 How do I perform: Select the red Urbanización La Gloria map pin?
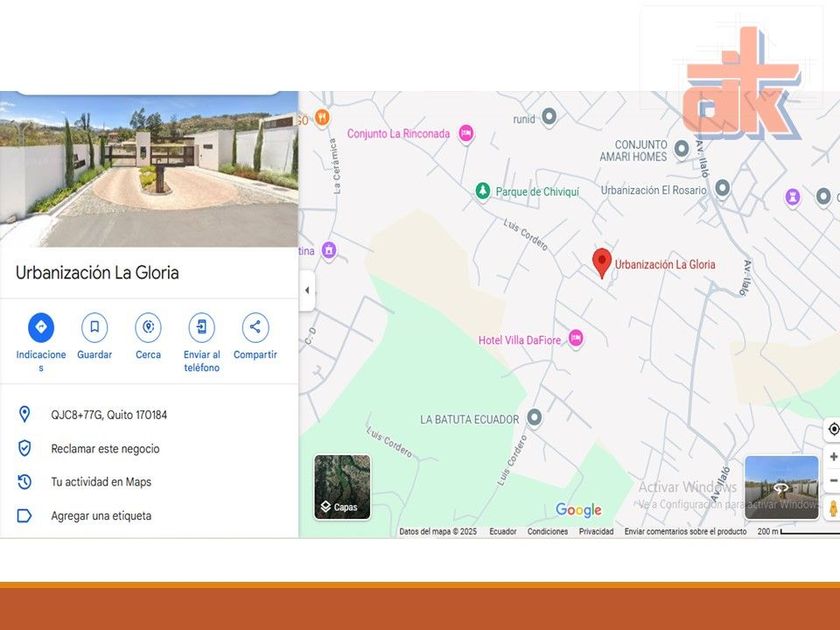[602, 262]
